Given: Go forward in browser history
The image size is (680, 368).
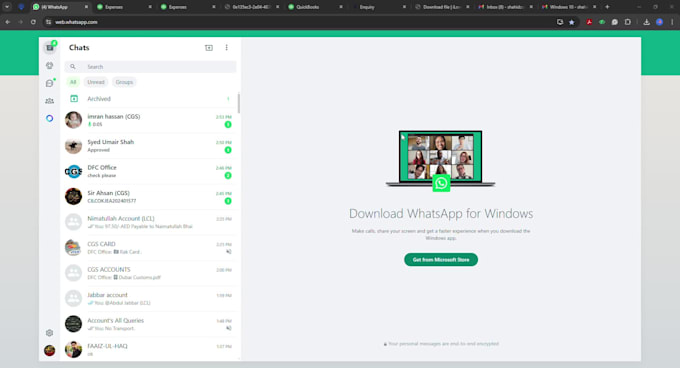Looking at the screenshot, I should point(20,22).
